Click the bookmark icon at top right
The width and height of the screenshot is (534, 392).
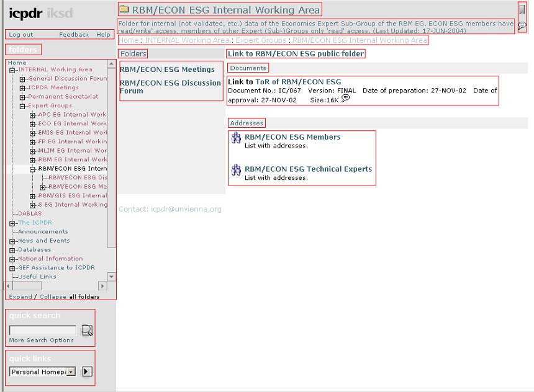pyautogui.click(x=522, y=10)
